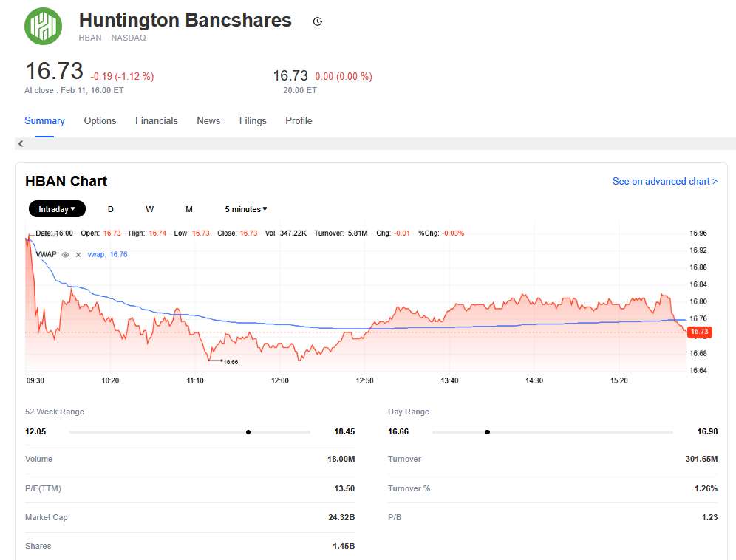Expand the 5 minutes interval dropdown
Image resolution: width=736 pixels, height=560 pixels.
point(246,209)
